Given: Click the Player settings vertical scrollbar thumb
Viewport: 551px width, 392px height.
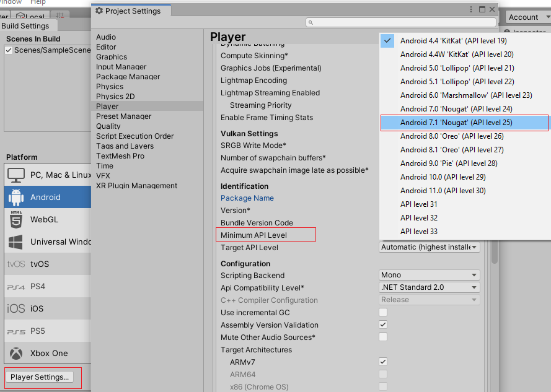Looking at the screenshot, I should point(495,252).
